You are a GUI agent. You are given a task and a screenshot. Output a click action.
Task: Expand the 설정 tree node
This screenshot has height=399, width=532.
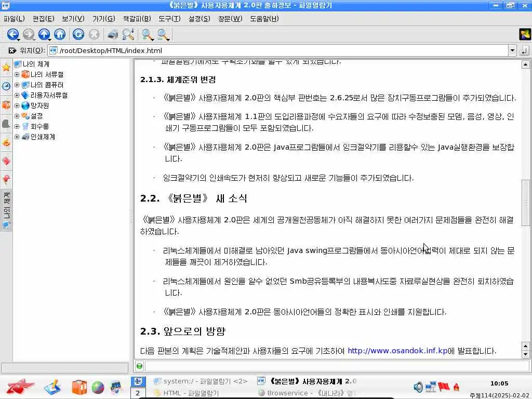17,116
